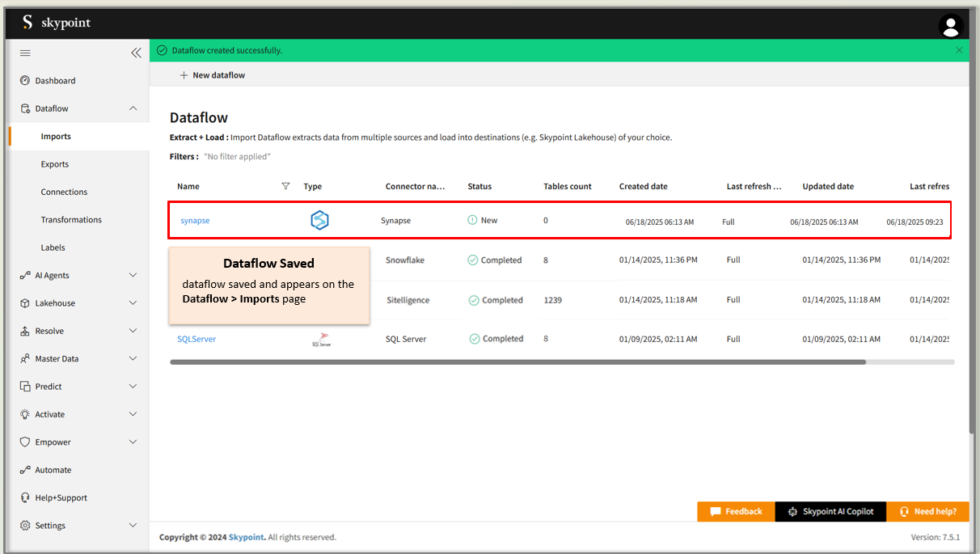Click the Name column filter icon

pyautogui.click(x=285, y=186)
